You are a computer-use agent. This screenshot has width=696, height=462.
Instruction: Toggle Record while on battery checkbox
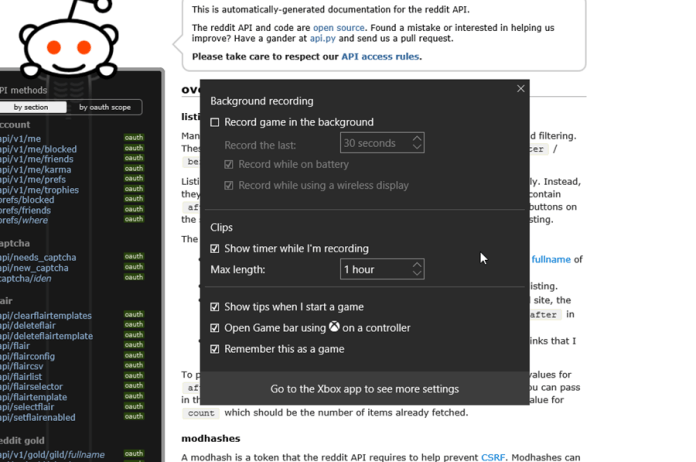pyautogui.click(x=229, y=165)
